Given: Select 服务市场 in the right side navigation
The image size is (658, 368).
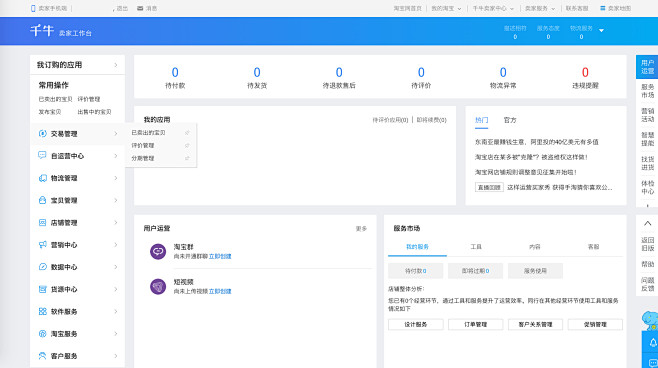Looking at the screenshot, I should (648, 91).
